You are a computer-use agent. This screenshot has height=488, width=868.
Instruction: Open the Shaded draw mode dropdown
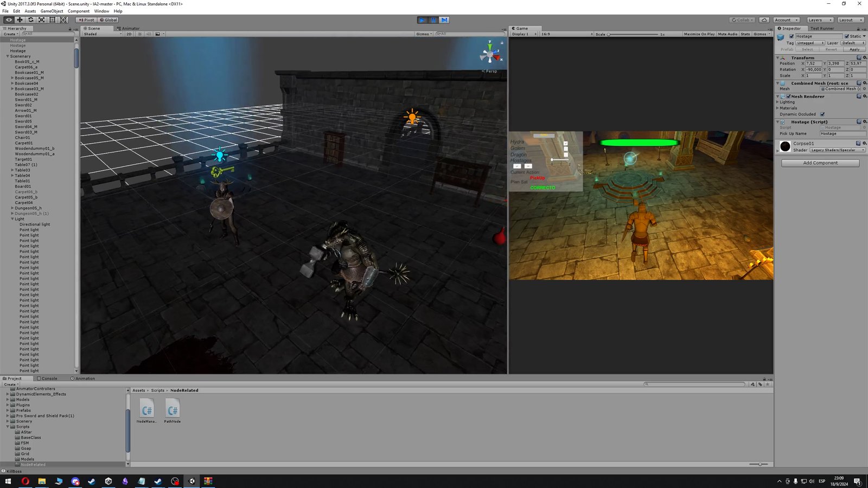103,34
